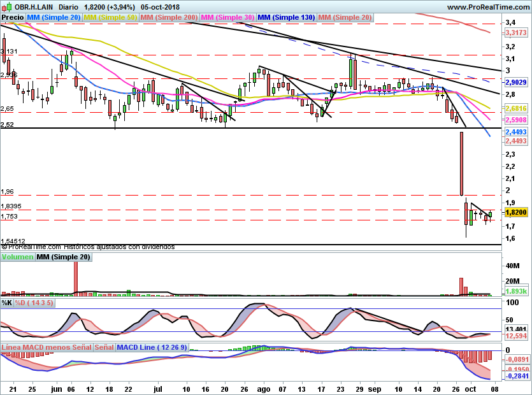Click the -0,2841 MACD line value tag

click(517, 376)
